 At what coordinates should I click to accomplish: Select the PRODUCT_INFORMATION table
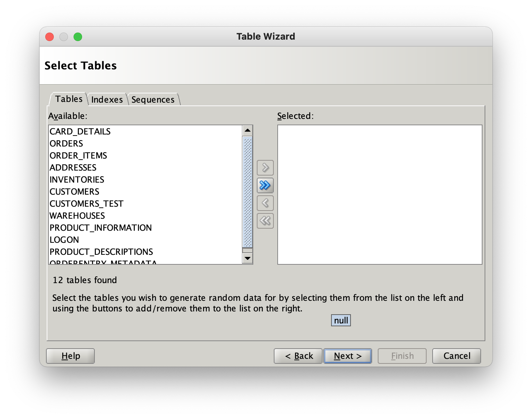[x=100, y=228]
